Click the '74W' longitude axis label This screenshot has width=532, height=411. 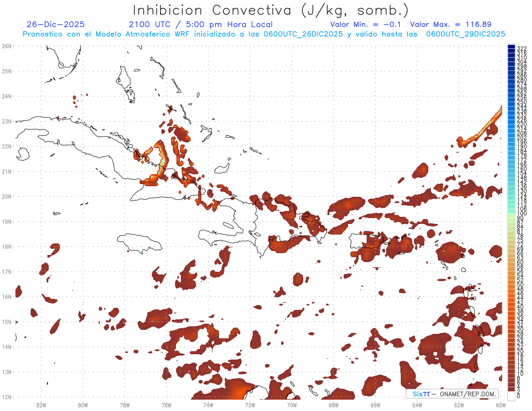click(208, 405)
